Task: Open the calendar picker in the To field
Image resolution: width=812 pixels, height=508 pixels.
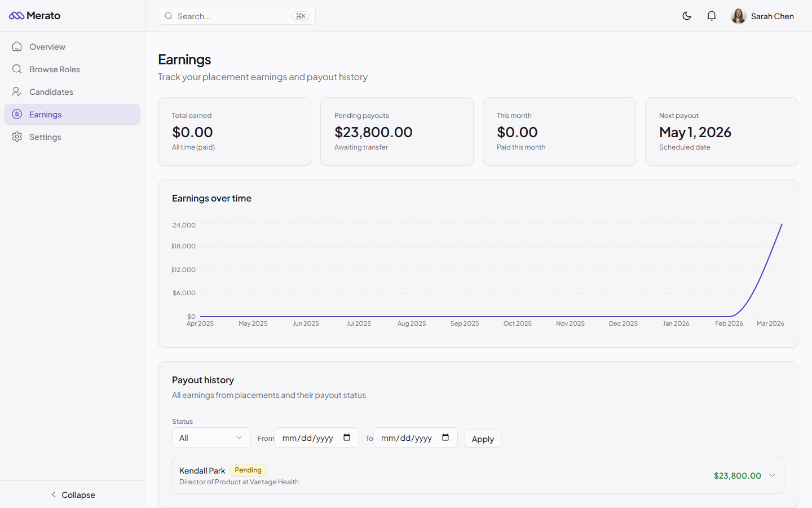Action: [x=445, y=437]
